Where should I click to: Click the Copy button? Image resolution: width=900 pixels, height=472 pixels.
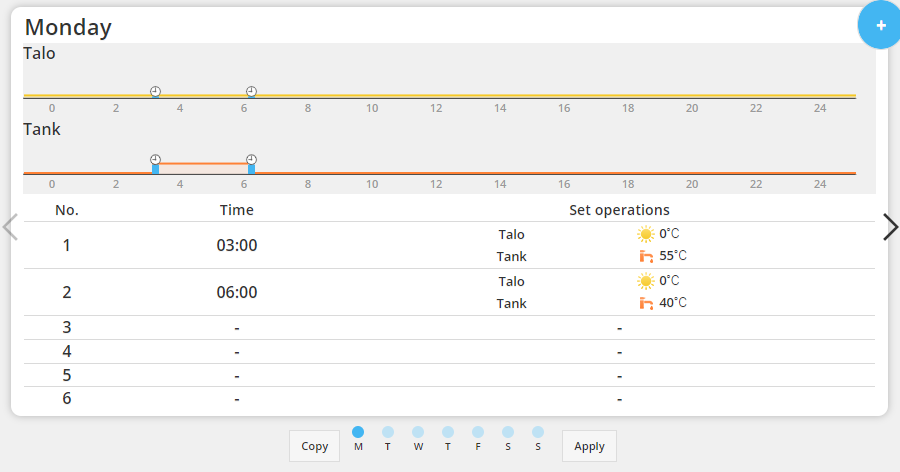click(x=315, y=446)
